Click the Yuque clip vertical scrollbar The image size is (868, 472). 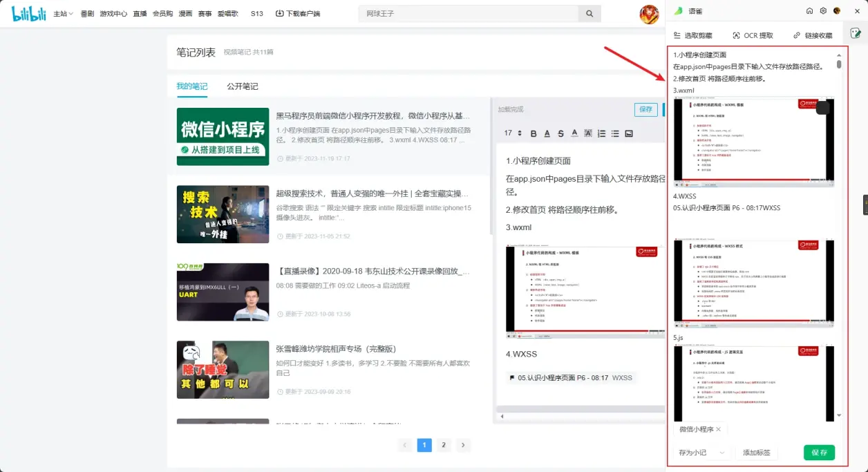click(x=839, y=64)
